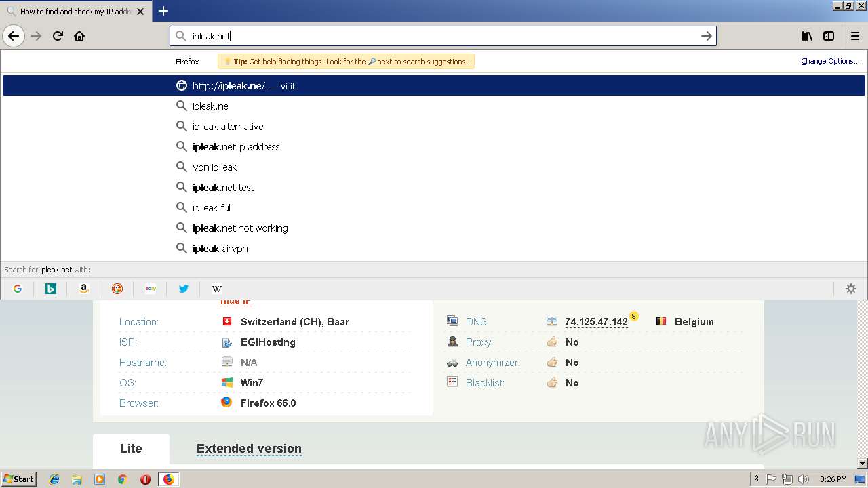Open the Start menu
868x488 pixels.
tap(19, 479)
